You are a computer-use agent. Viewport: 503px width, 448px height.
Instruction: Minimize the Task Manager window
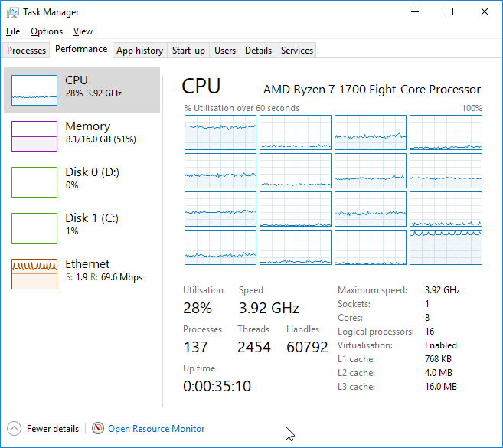pos(415,12)
